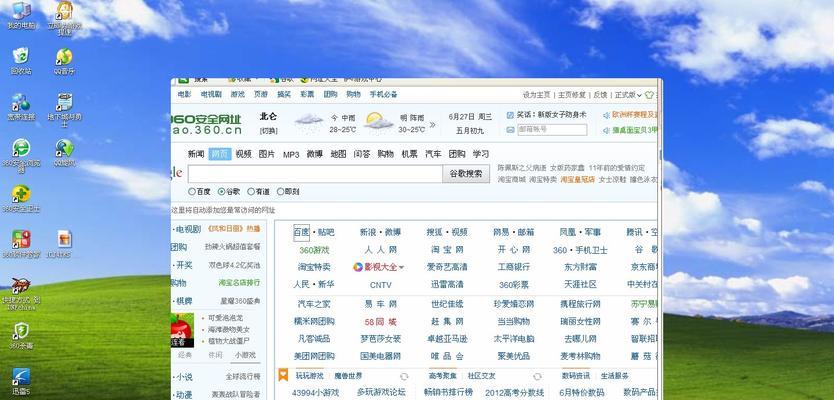
Task: Switch to the 新闻 search tab
Action: 196,154
